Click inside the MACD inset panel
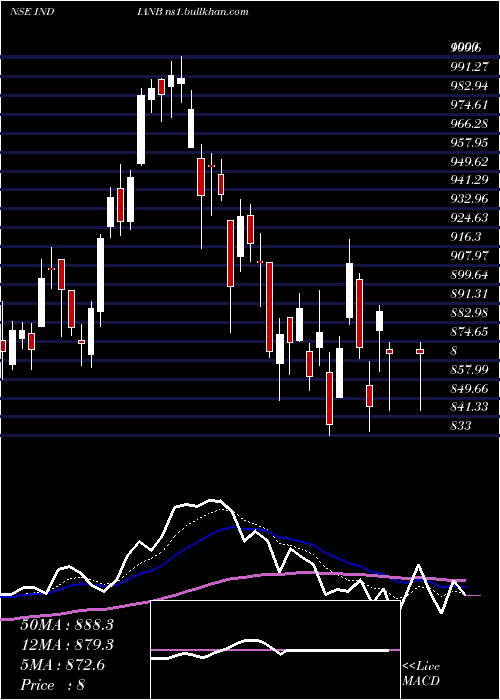Image resolution: width=500 pixels, height=700 pixels. pyautogui.click(x=275, y=650)
